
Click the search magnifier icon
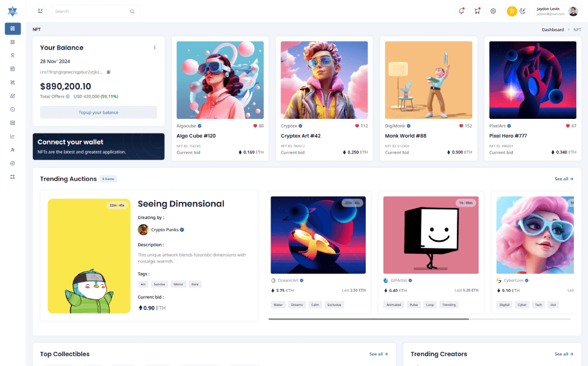coord(132,11)
